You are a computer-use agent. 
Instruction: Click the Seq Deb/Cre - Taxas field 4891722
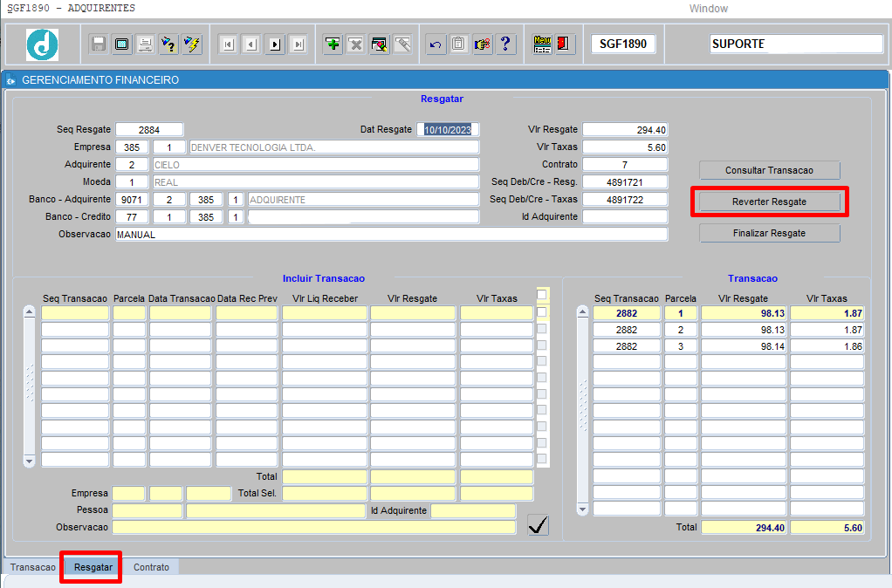coord(625,200)
